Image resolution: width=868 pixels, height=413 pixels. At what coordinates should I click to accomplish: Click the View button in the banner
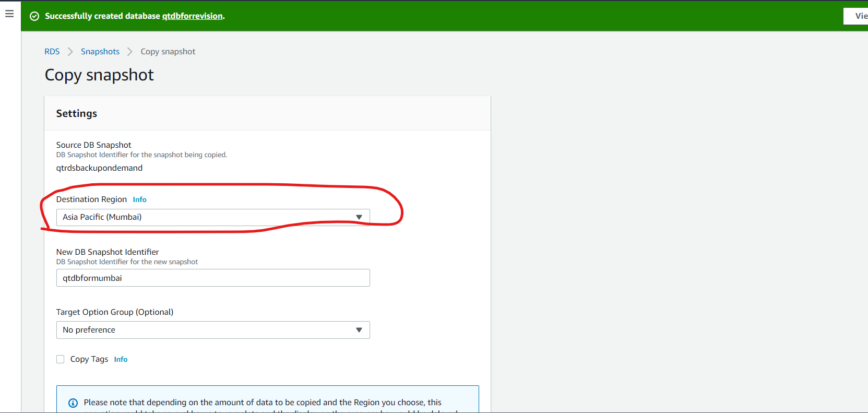pyautogui.click(x=856, y=16)
